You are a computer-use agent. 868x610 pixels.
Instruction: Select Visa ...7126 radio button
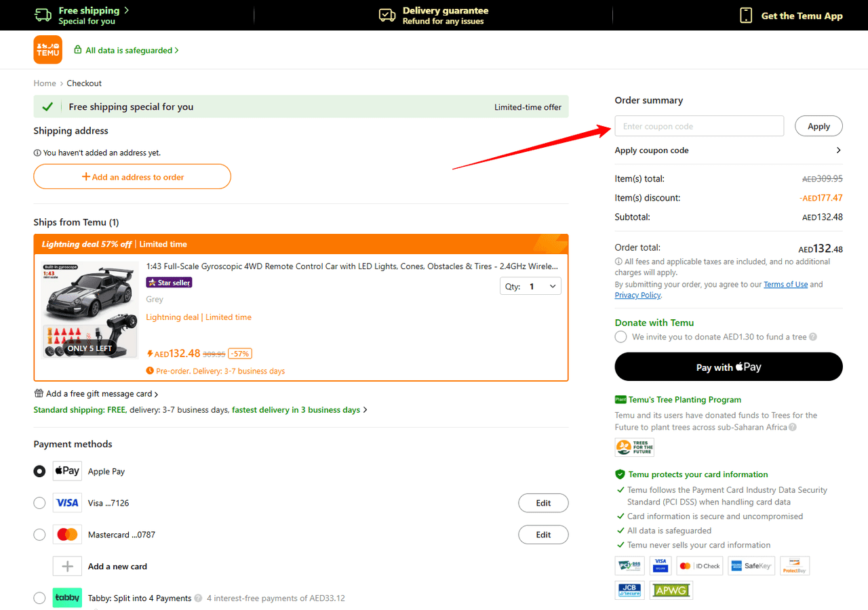(x=39, y=503)
